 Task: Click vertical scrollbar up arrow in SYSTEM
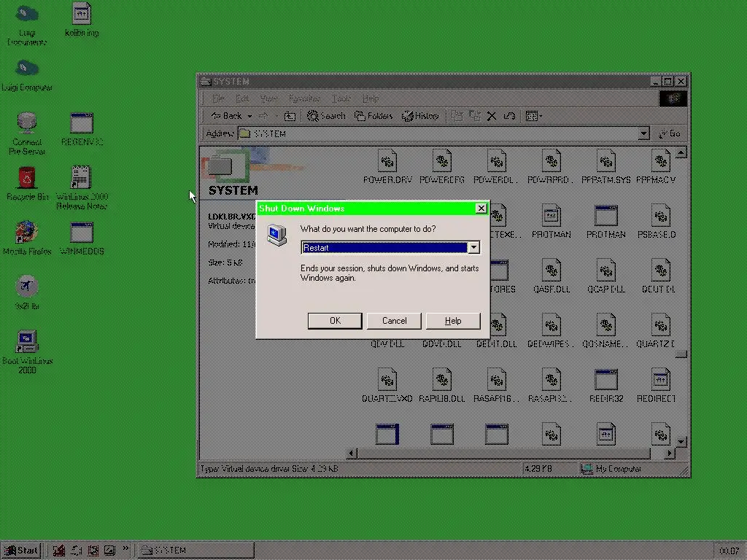click(681, 153)
